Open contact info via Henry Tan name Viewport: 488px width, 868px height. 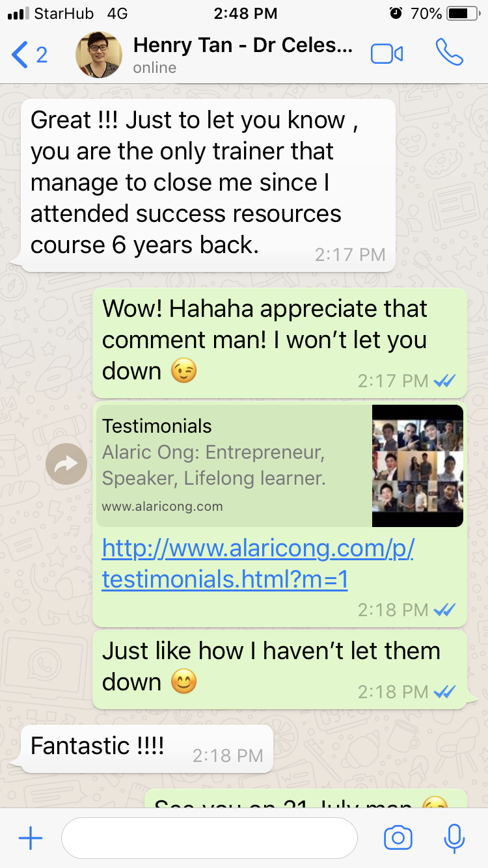(x=243, y=46)
